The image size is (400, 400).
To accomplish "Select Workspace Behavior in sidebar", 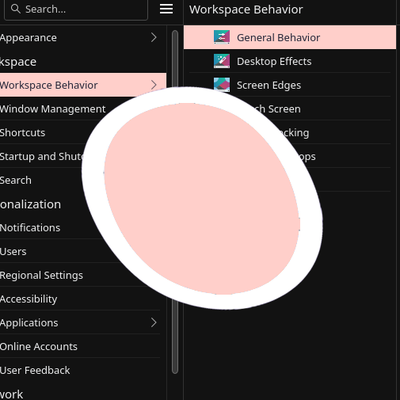I will tap(83, 85).
